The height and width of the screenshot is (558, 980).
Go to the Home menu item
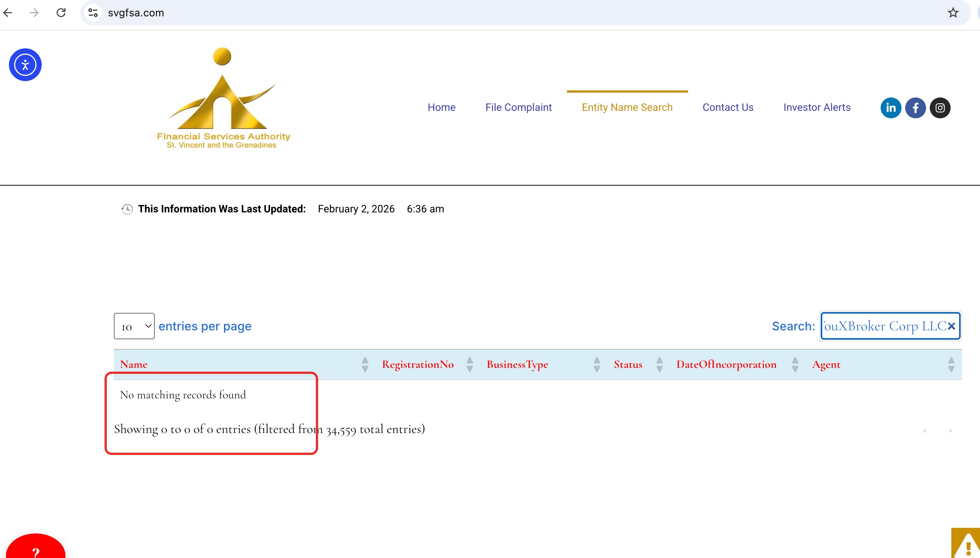[x=441, y=107]
